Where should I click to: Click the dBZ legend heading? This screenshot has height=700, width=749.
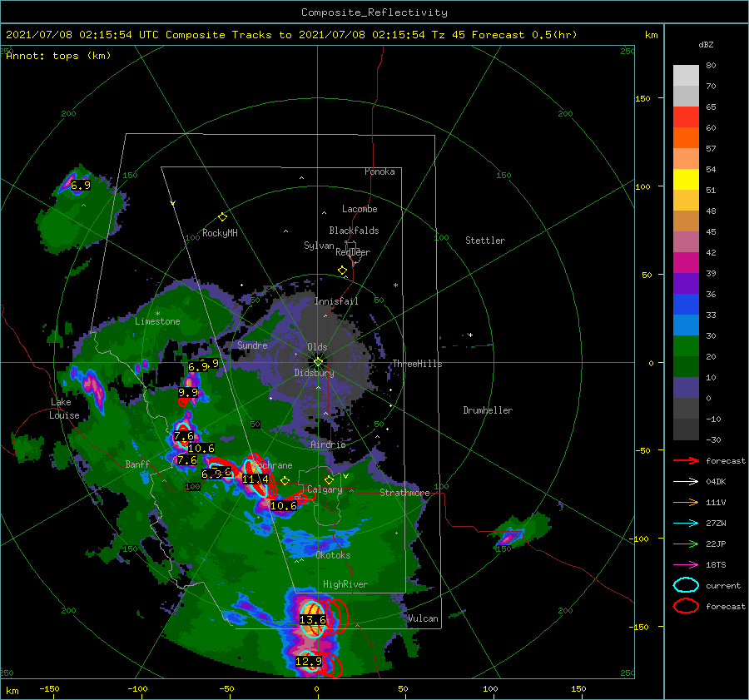tap(706, 45)
